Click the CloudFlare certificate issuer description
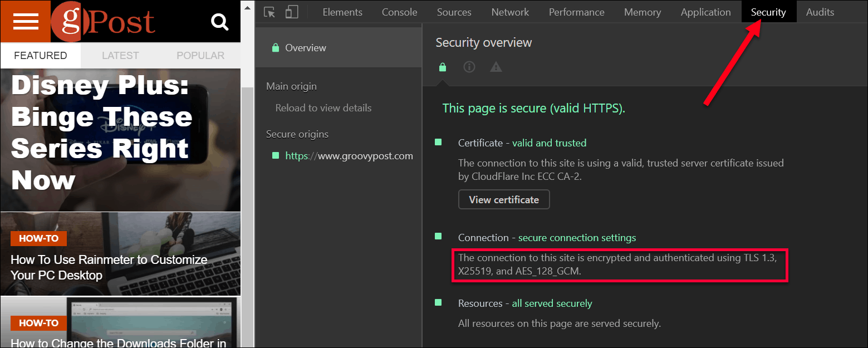 (x=621, y=170)
